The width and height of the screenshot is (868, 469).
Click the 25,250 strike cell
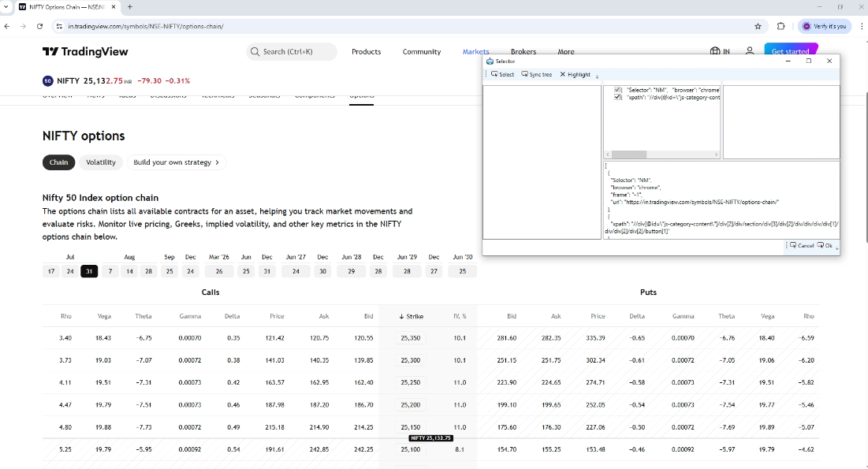(411, 382)
